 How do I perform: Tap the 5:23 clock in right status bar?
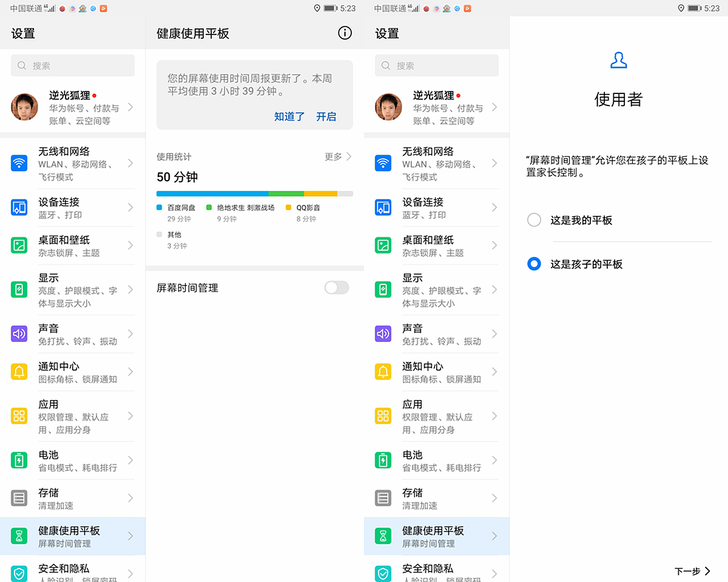(x=712, y=8)
